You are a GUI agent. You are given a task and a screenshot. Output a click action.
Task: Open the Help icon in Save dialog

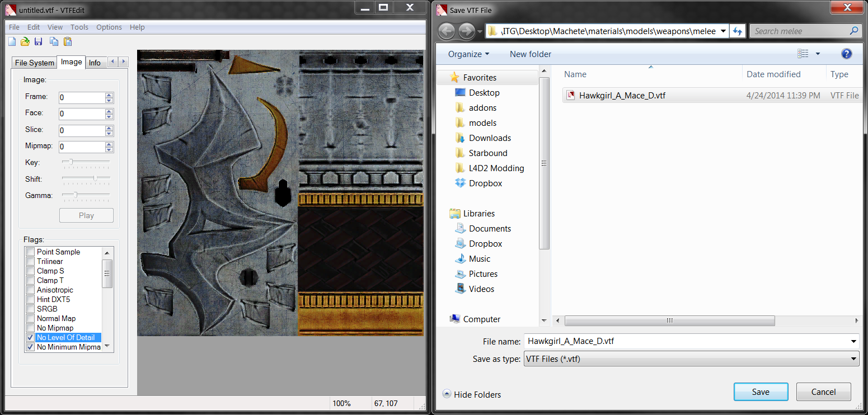(x=846, y=54)
